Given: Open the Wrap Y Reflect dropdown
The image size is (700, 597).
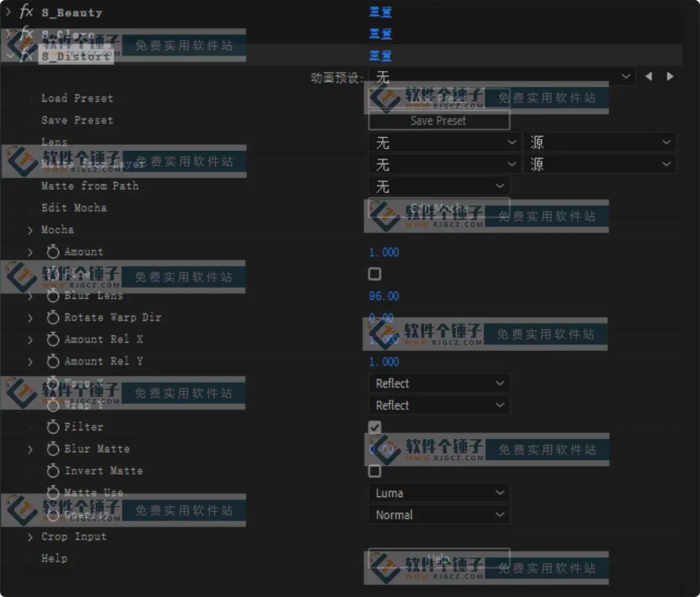Looking at the screenshot, I should click(x=439, y=405).
